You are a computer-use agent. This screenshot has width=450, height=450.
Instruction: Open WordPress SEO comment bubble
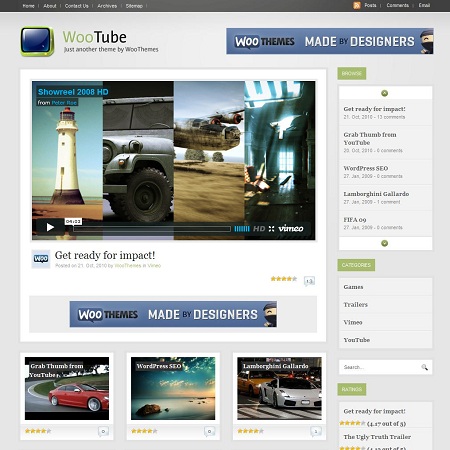tap(209, 431)
